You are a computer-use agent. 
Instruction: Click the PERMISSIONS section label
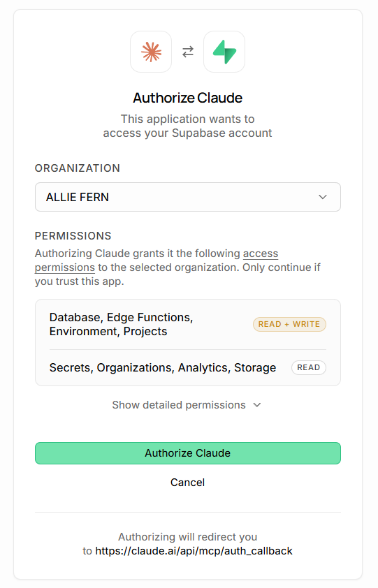click(73, 236)
